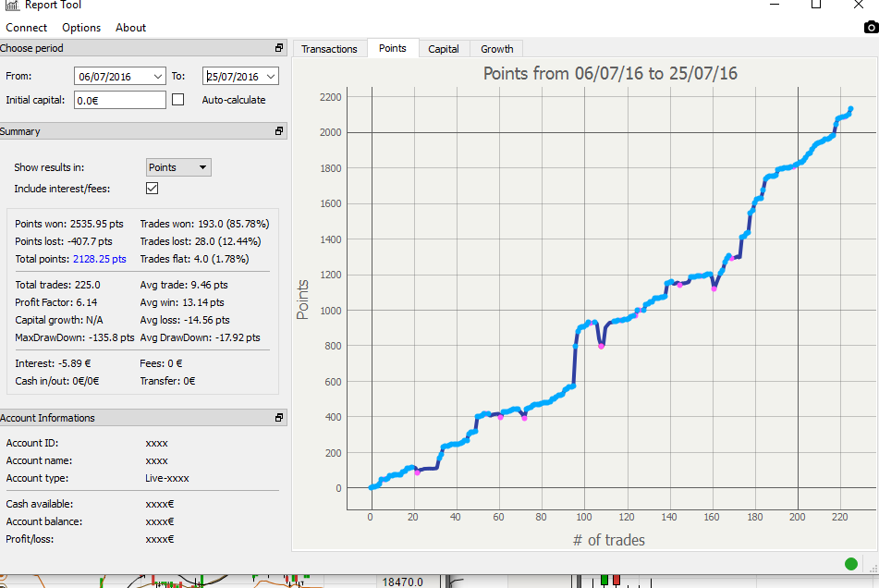Open the Connect menu

(x=26, y=28)
